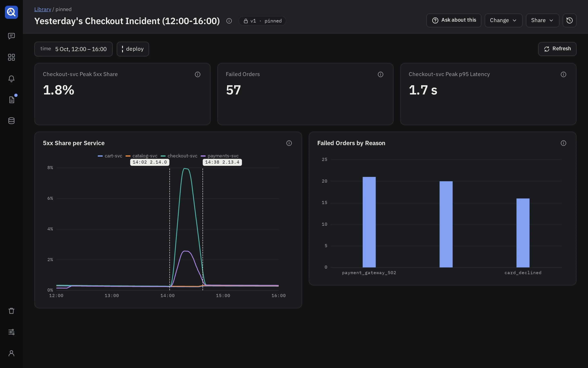The width and height of the screenshot is (588, 368).
Task: Show info for Checkout-svc Peak 5xx Share
Action: [198, 74]
